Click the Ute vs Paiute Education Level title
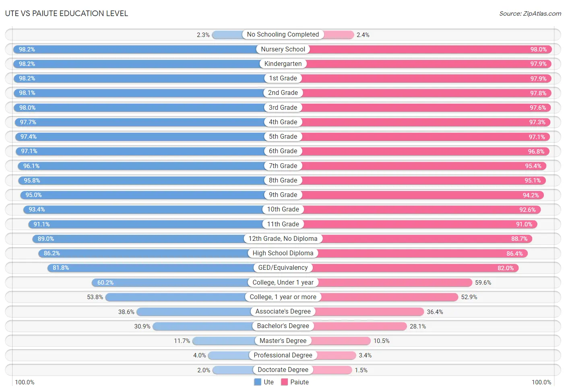Viewport: 566px width, 392px height. point(66,14)
